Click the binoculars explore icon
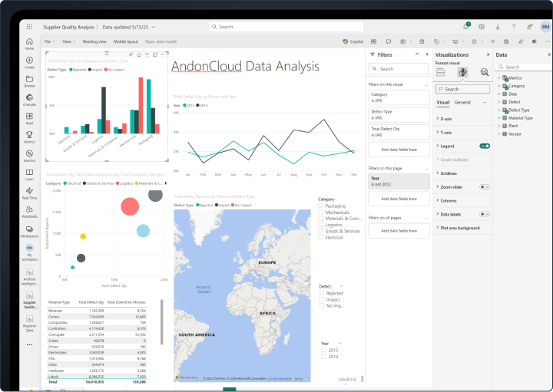This screenshot has width=553, height=392. [373, 41]
